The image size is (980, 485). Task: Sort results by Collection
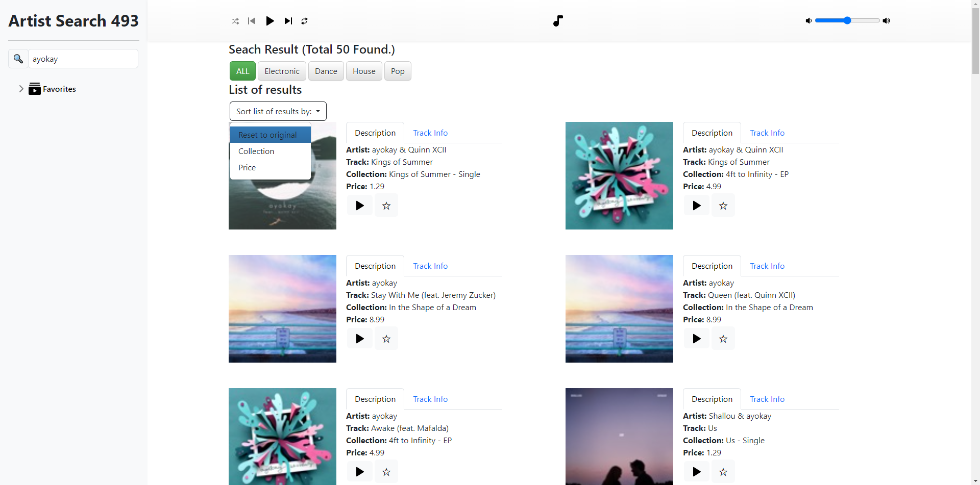pyautogui.click(x=271, y=151)
